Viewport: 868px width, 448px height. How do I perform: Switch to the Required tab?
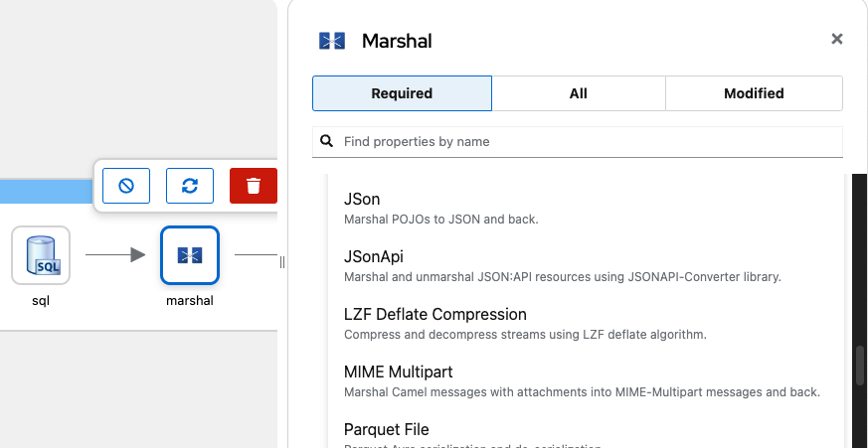click(x=402, y=93)
